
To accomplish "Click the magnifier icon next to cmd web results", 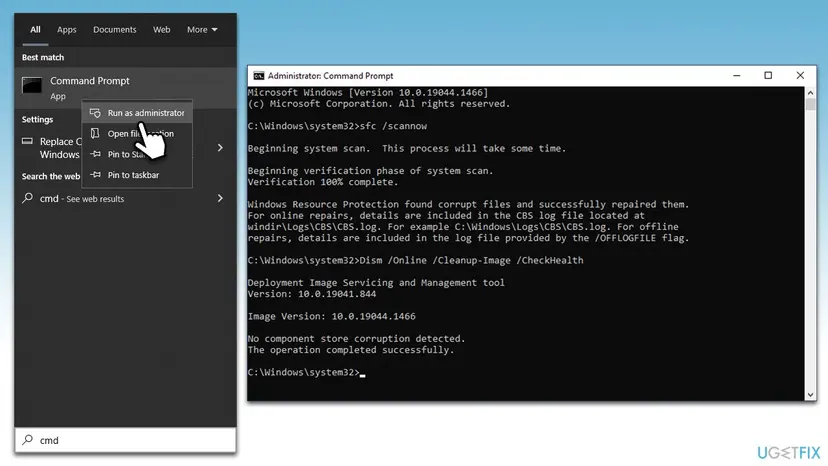I will [27, 198].
